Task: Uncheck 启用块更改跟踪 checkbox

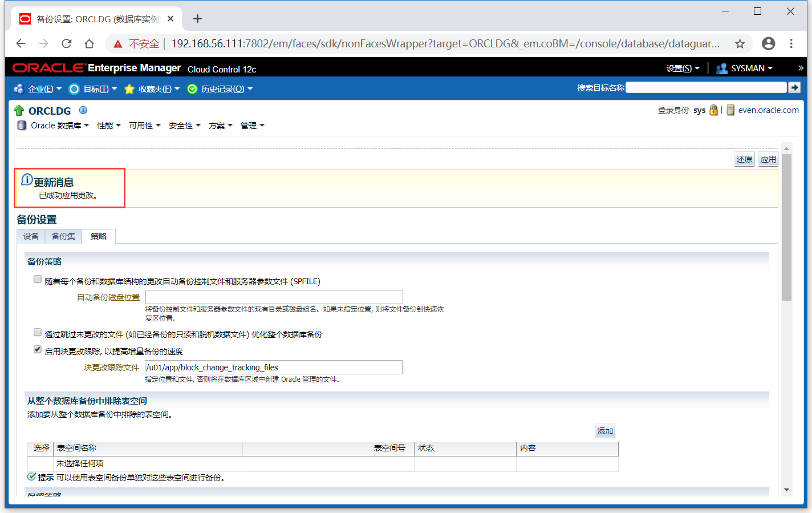Action: pos(38,350)
